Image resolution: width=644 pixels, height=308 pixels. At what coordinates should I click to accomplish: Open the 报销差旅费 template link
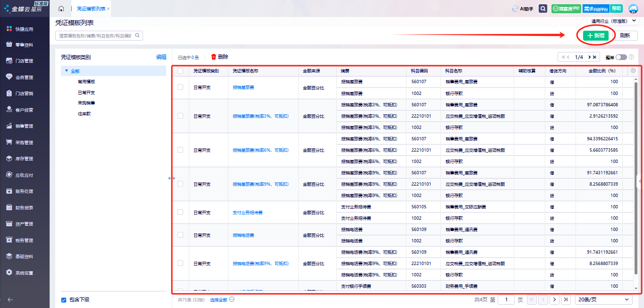coord(244,88)
